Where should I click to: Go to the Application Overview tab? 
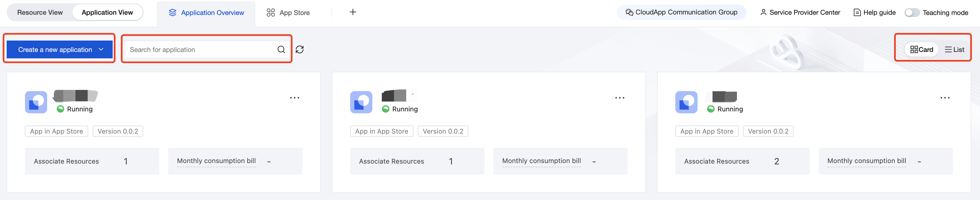206,12
